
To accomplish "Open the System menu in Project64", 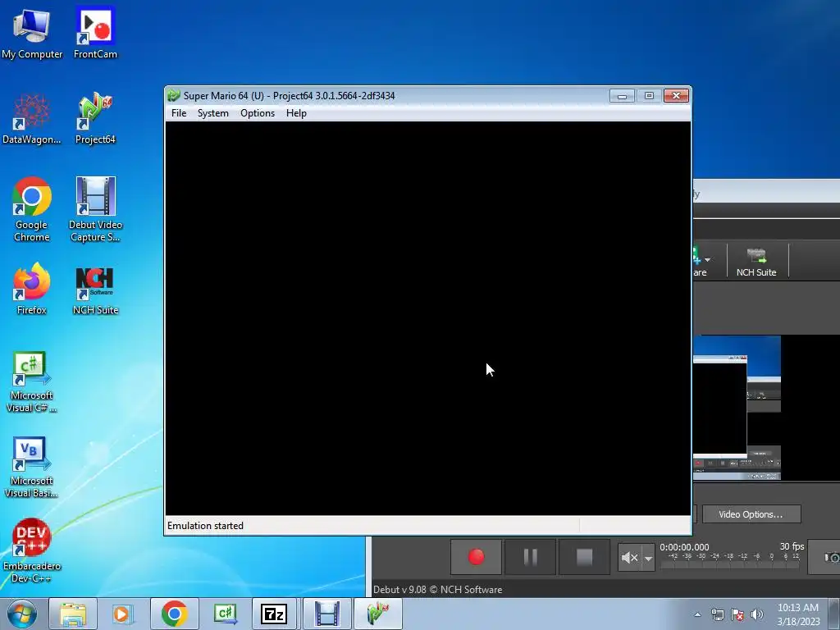I will click(x=212, y=113).
